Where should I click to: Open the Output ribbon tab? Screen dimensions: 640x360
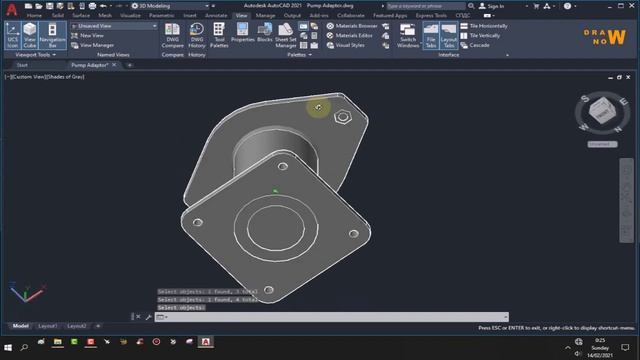pyautogui.click(x=292, y=16)
